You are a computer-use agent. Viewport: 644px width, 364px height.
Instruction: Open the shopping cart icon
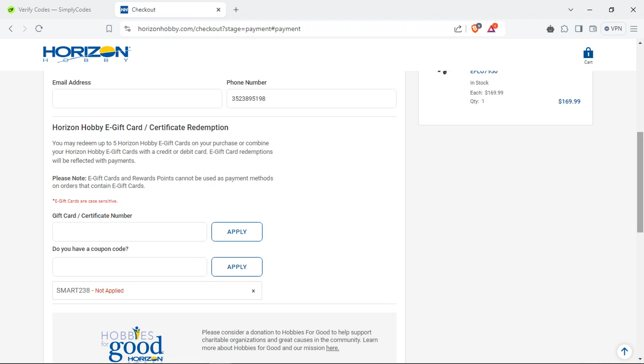point(588,55)
